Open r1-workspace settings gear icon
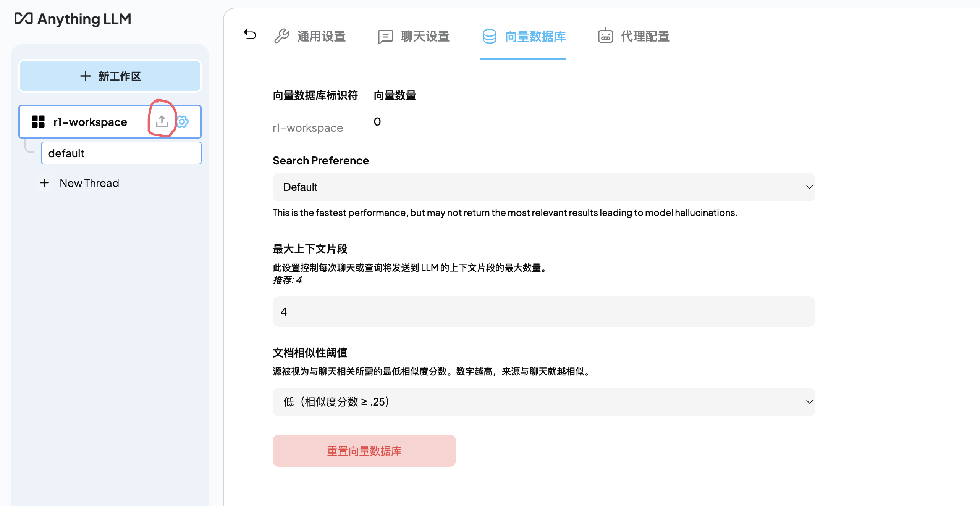 point(183,122)
